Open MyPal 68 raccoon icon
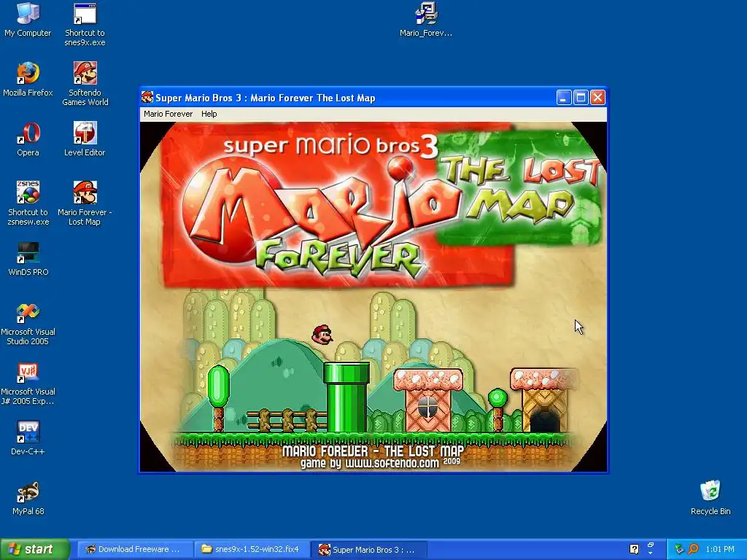Image resolution: width=747 pixels, height=560 pixels. coord(28,498)
